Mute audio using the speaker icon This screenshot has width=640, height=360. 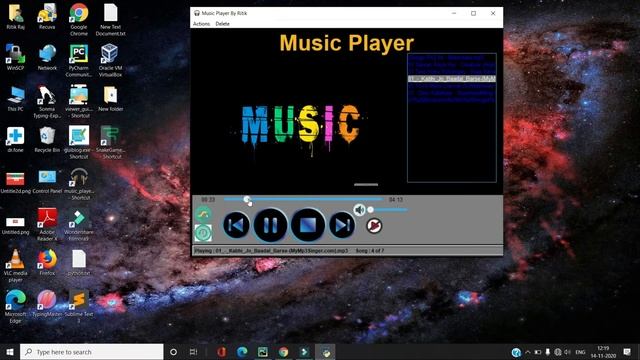point(359,210)
